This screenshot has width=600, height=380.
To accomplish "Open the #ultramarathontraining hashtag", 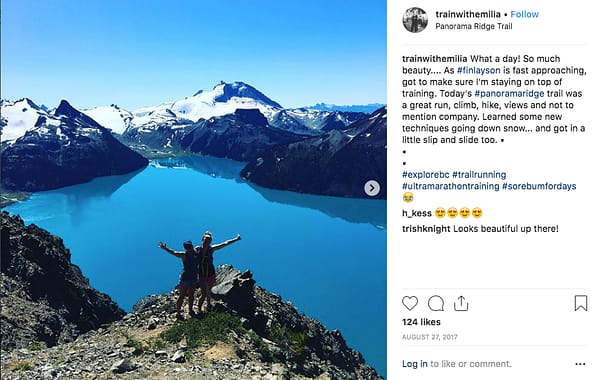I will pos(451,186).
